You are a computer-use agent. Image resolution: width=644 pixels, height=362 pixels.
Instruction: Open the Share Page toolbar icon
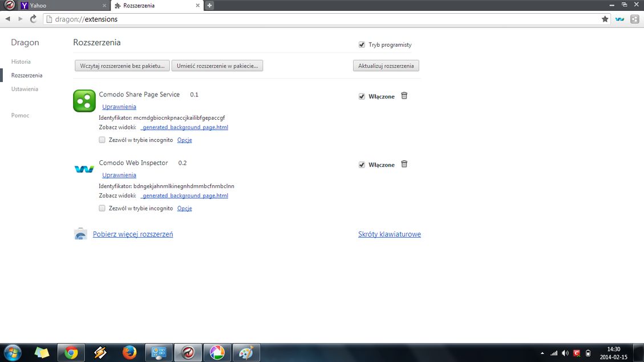tap(634, 19)
